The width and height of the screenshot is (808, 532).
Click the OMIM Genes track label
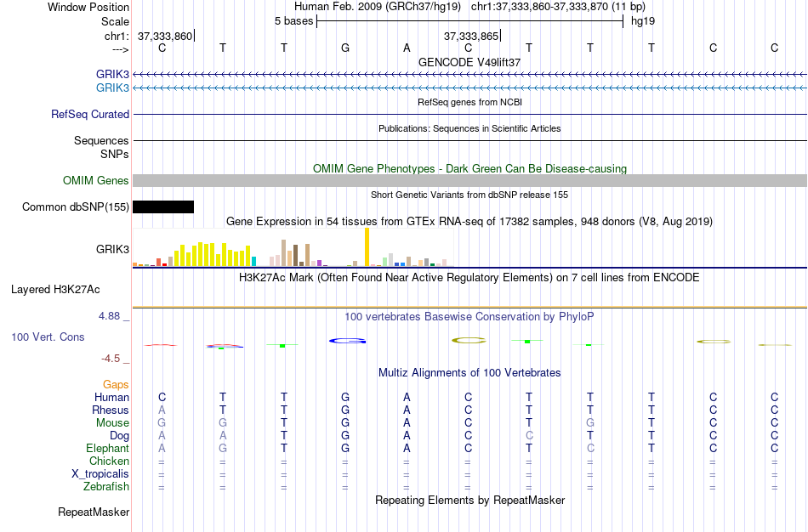point(96,181)
